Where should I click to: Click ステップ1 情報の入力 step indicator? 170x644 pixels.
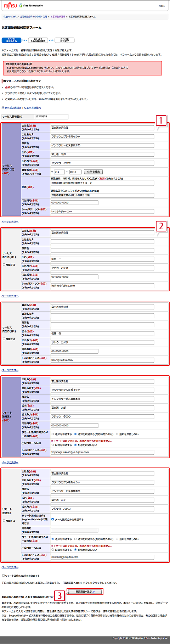click(11, 40)
